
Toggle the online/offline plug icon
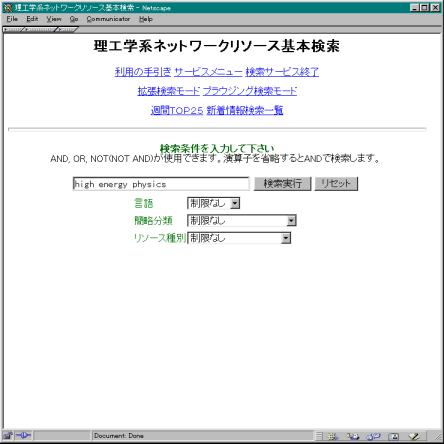coord(23,435)
